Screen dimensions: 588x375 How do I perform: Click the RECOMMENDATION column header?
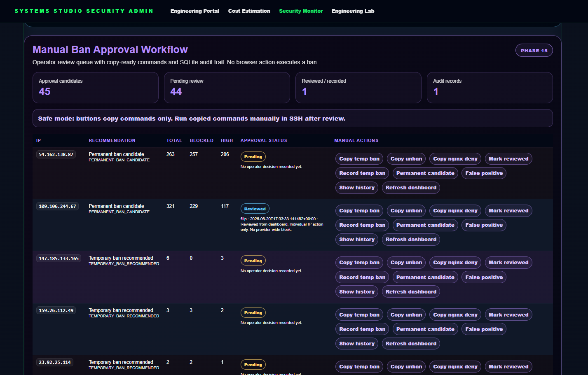(x=112, y=141)
